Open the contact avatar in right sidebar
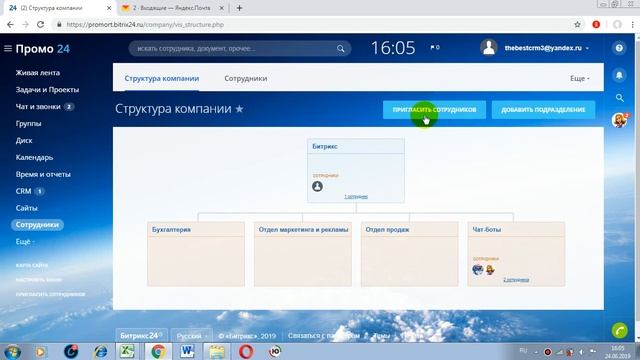Image resolution: width=640 pixels, height=360 pixels. pyautogui.click(x=619, y=120)
